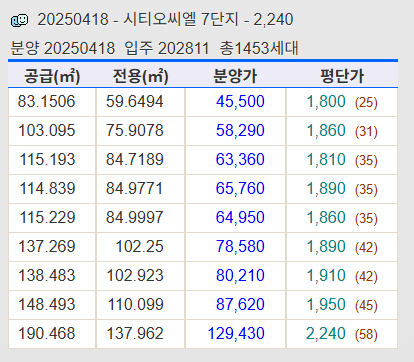414x362 pixels.
Task: Click the per-pyeong price 1,890 (35)
Action: coord(342,188)
